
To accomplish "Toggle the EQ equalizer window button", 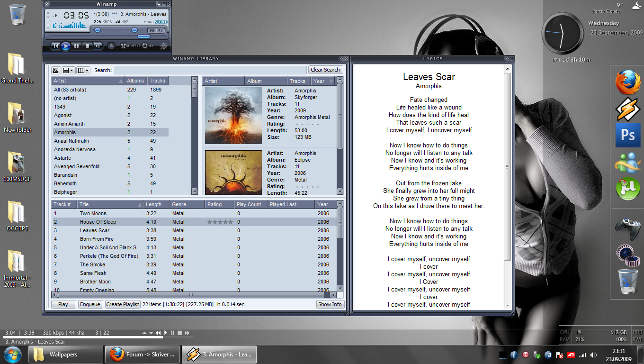I will pos(152,30).
